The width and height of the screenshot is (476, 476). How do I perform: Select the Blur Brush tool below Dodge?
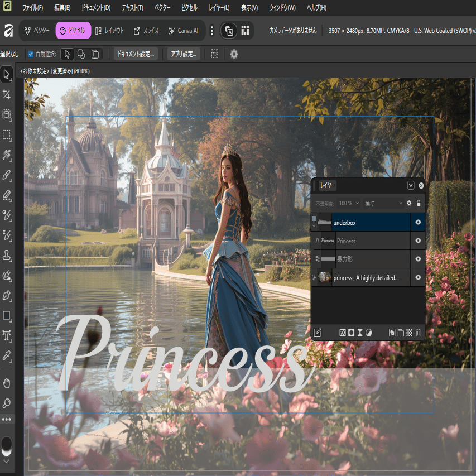6,235
